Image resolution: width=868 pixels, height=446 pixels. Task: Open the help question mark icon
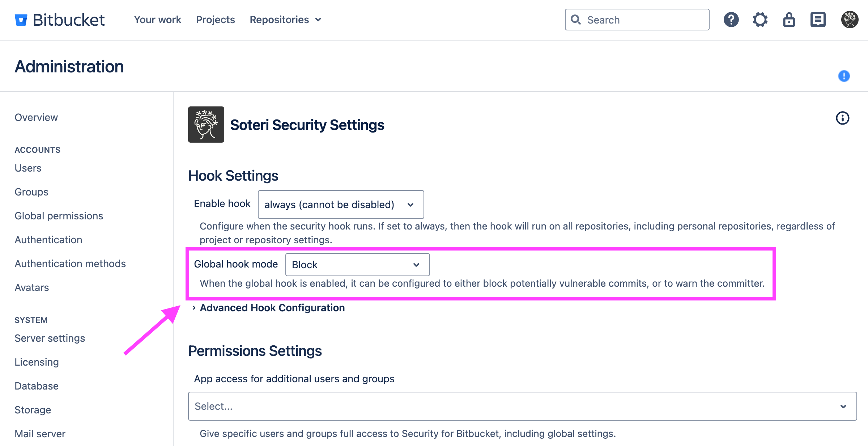[731, 20]
